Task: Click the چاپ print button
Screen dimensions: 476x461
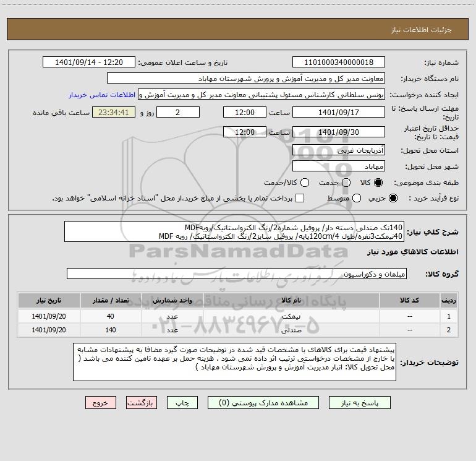Action: [182, 403]
